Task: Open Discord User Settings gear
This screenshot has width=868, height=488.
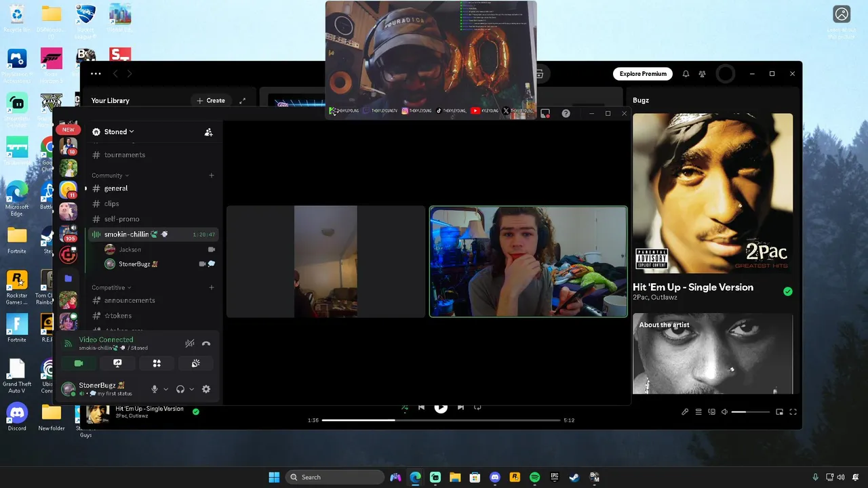Action: point(206,389)
